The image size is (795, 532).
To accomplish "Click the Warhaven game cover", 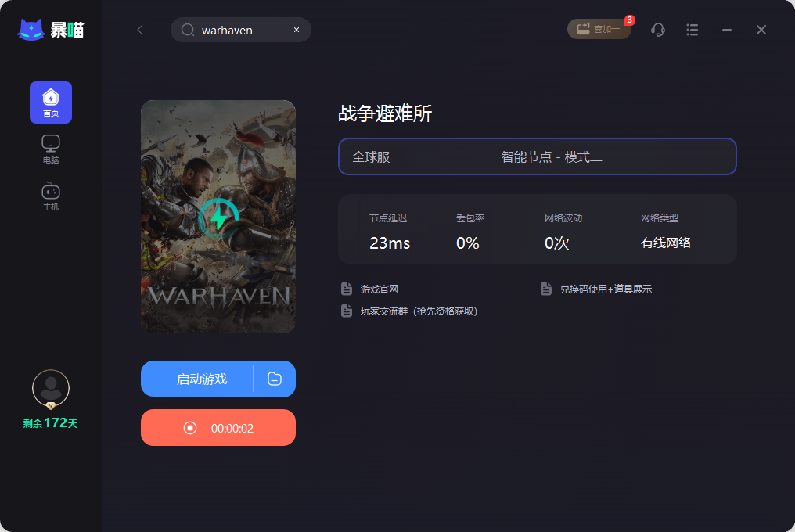I will pos(218,217).
